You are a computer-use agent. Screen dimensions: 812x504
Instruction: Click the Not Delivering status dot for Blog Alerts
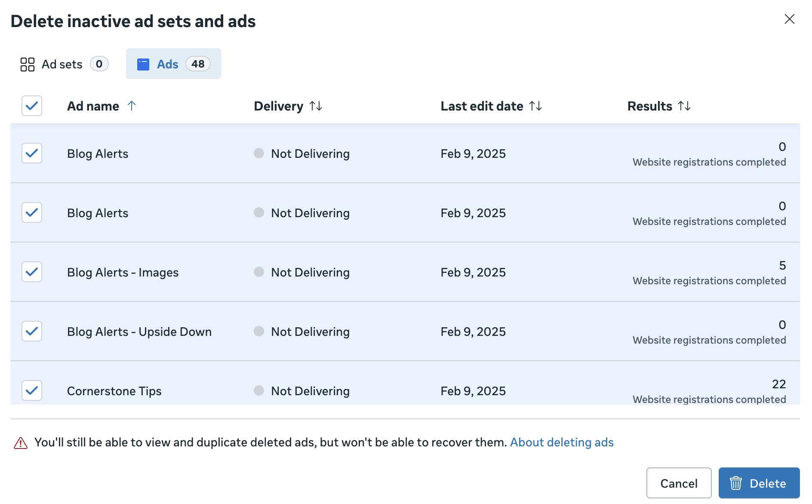coord(259,153)
